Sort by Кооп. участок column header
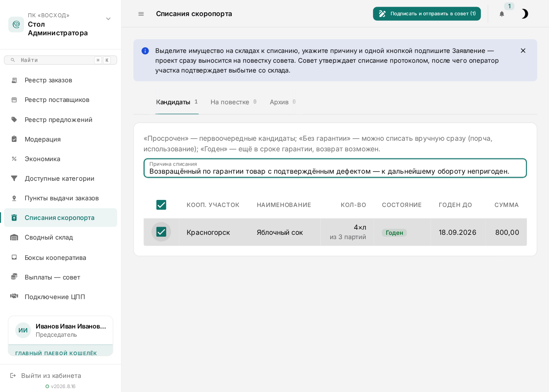This screenshot has width=549, height=392. [213, 205]
